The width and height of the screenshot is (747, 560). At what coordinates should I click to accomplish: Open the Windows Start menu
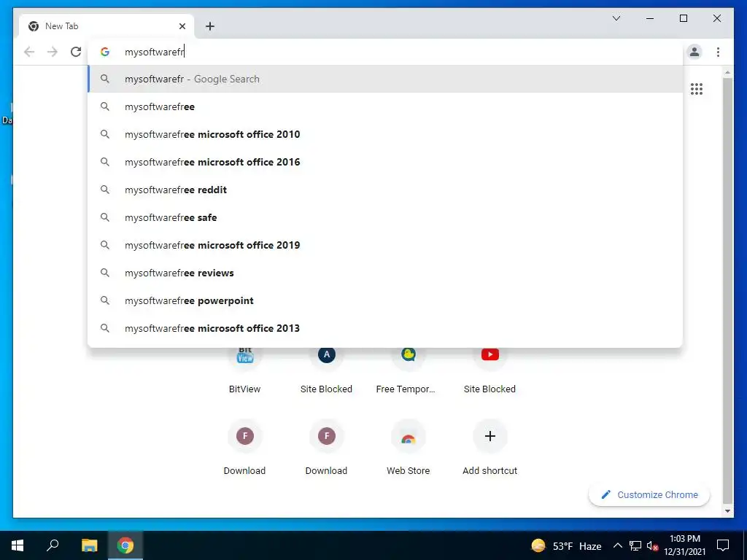18,545
